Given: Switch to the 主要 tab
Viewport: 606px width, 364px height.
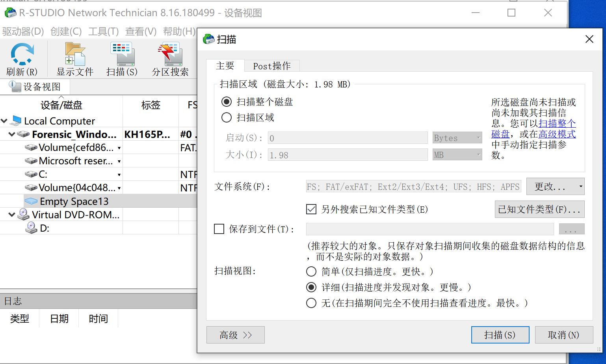Looking at the screenshot, I should click(225, 65).
